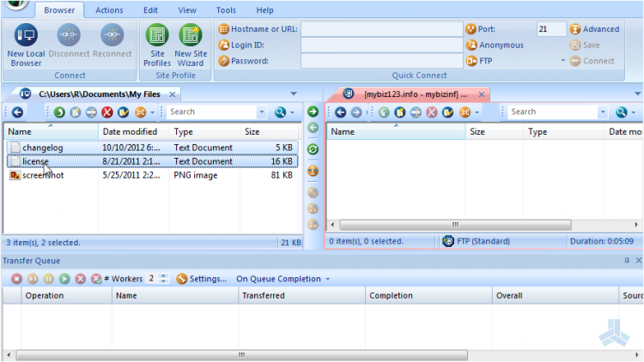Click the green synchronize icon between panes
The height and width of the screenshot is (362, 644).
point(313,149)
